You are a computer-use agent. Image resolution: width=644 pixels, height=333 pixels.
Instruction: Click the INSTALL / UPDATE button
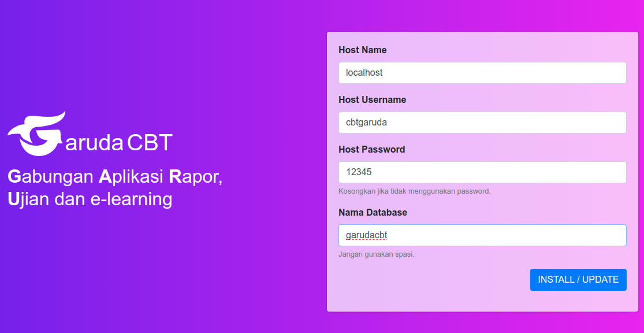(x=578, y=280)
